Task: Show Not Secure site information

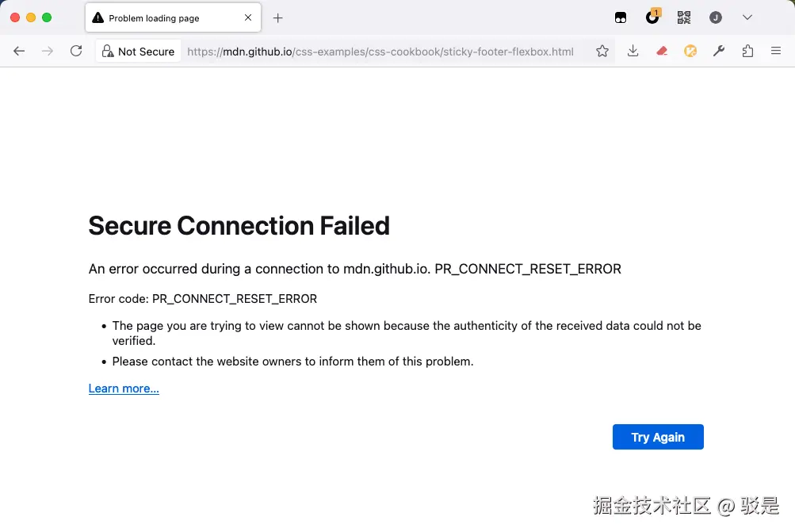Action: (x=138, y=52)
